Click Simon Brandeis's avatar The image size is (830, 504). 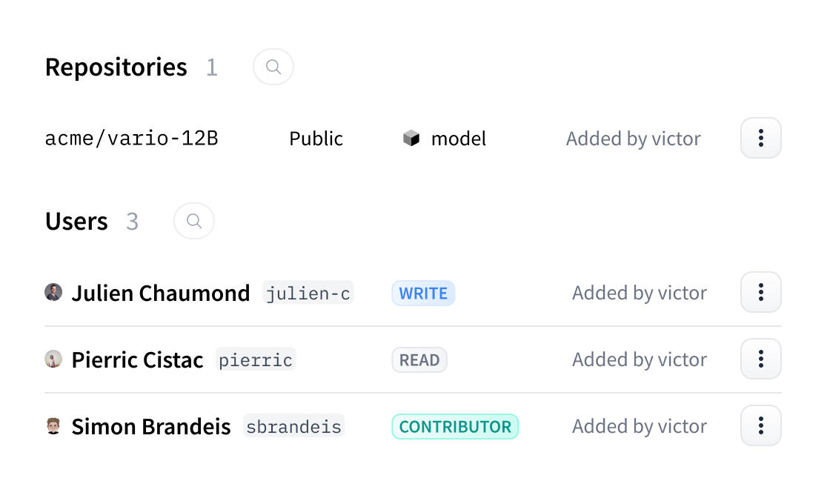53,426
